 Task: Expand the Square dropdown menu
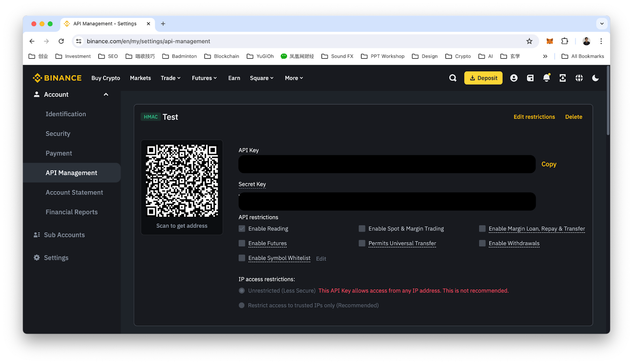(x=262, y=78)
